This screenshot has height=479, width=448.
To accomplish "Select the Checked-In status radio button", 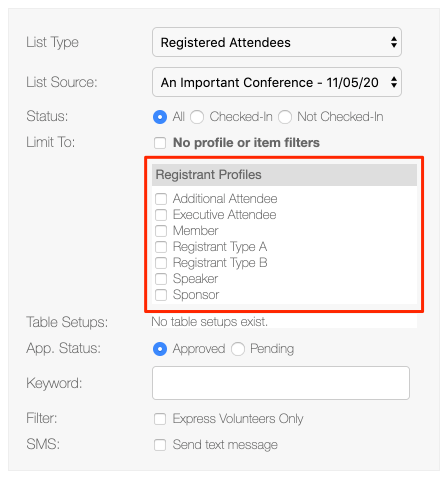I will tap(197, 117).
